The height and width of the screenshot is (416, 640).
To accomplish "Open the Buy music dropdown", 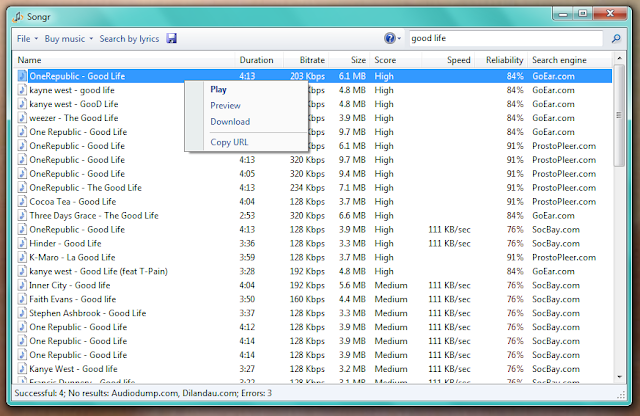I will tap(69, 38).
